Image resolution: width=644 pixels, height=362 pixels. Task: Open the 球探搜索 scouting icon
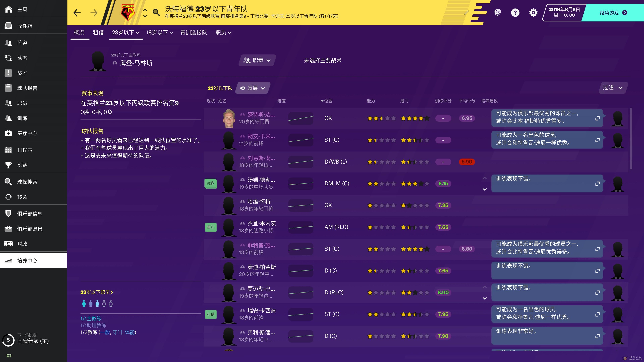pyautogui.click(x=8, y=182)
